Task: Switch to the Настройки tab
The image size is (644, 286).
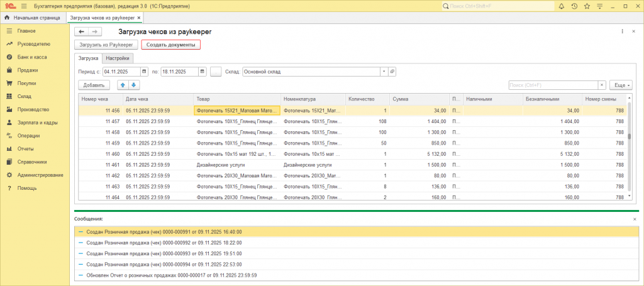Action: point(117,58)
